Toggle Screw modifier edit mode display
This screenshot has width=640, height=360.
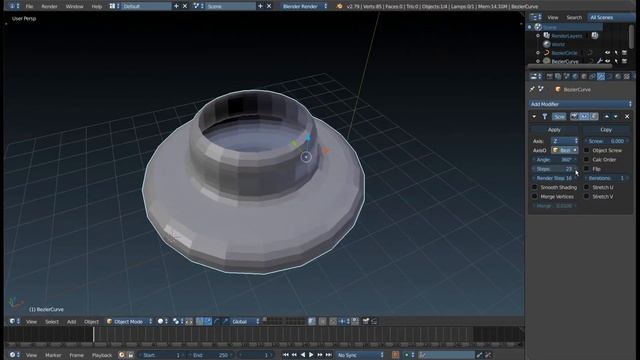[x=593, y=117]
